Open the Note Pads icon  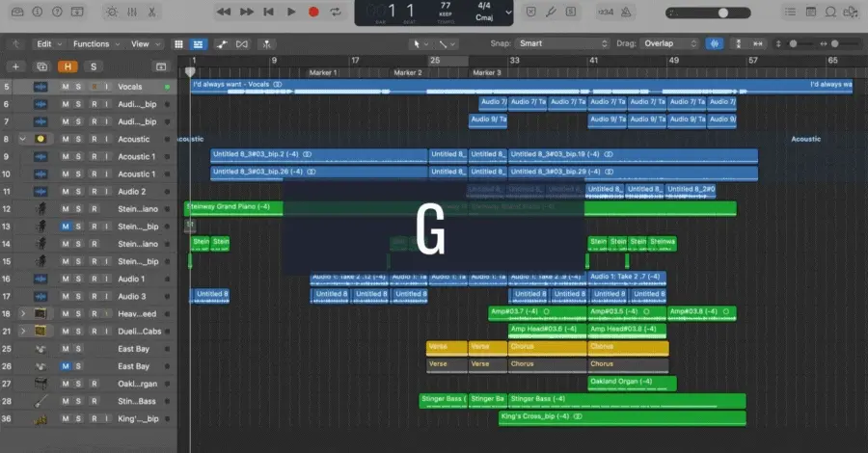pyautogui.click(x=810, y=12)
